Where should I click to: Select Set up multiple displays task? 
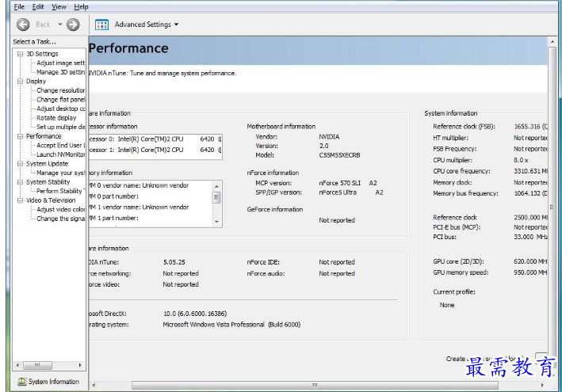pyautogui.click(x=60, y=127)
